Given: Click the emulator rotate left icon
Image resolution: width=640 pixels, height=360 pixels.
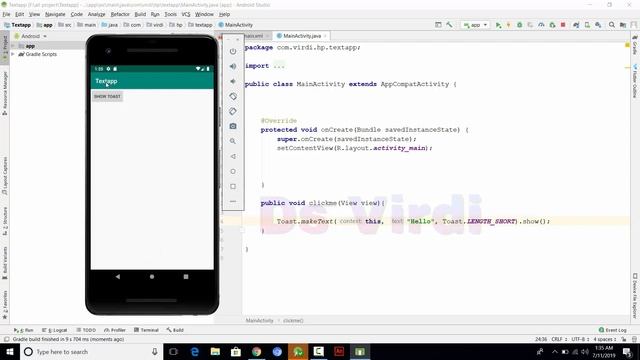Looking at the screenshot, I should pos(233,96).
